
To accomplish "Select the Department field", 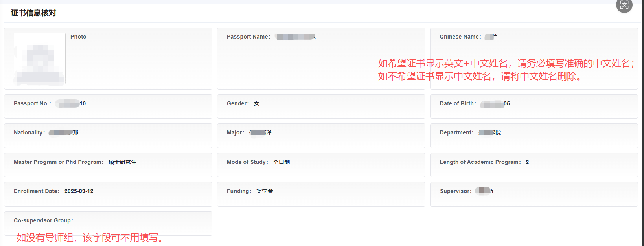I will click(534, 136).
